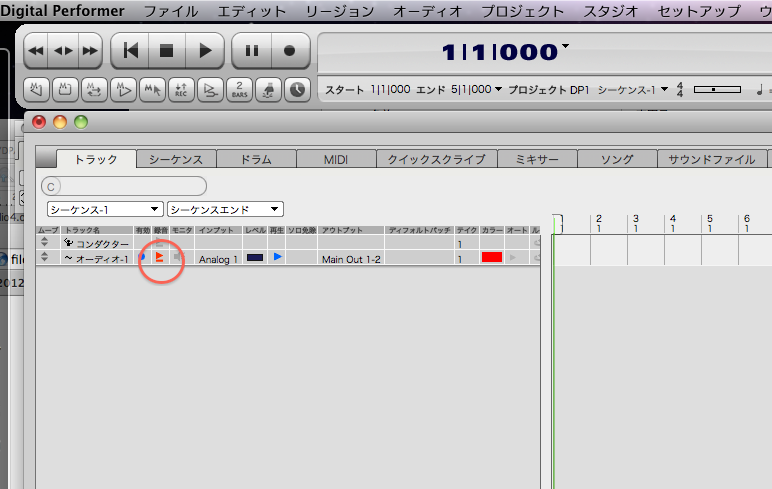Open the スタジオ menu
This screenshot has width=772, height=489.
pos(611,11)
